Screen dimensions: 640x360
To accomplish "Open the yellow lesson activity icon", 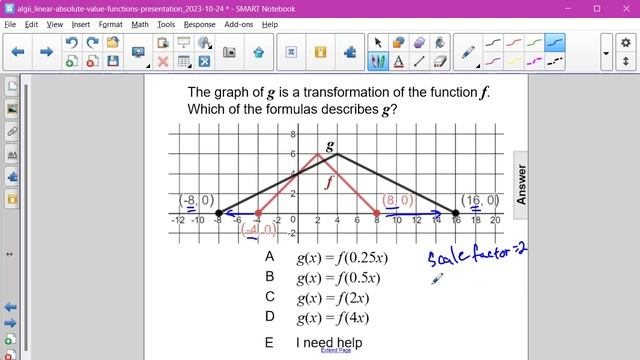I will [320, 52].
